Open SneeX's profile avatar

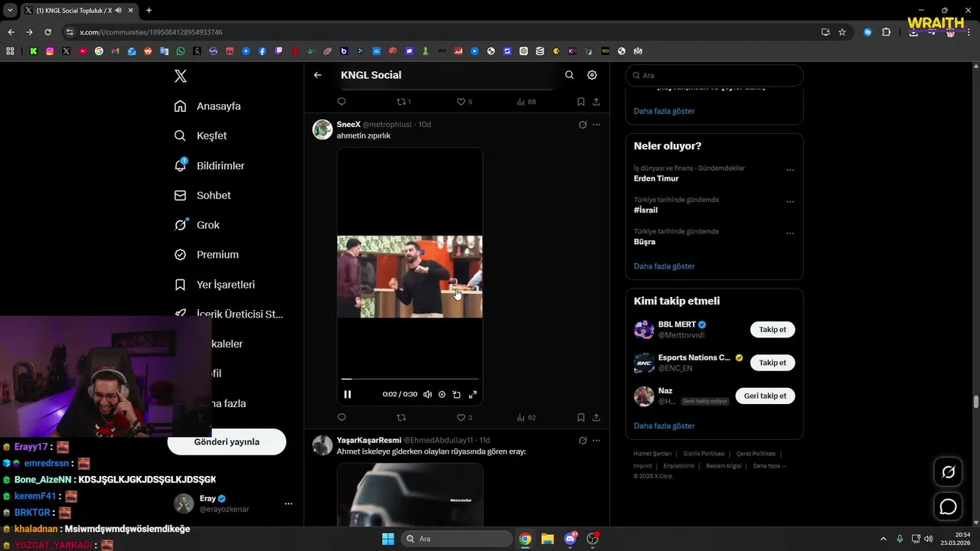coord(322,129)
